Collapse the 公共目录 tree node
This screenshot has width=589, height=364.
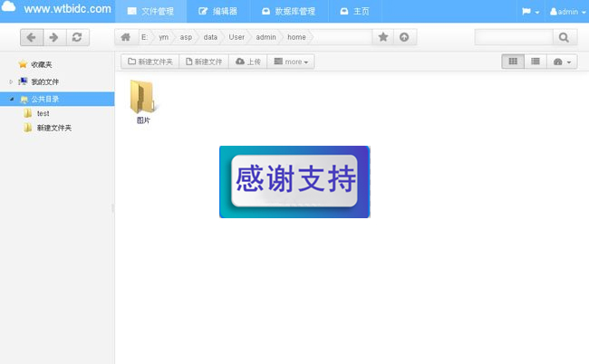(x=11, y=99)
